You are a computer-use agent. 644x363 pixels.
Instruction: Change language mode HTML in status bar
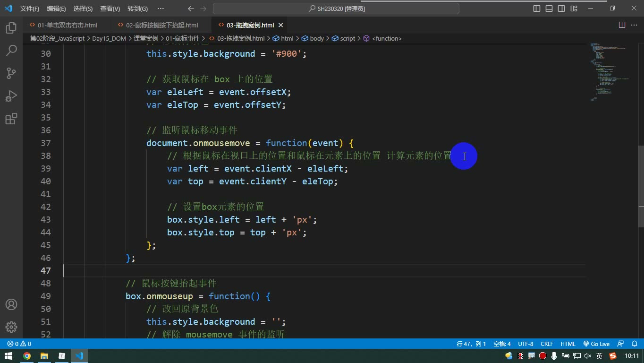tap(568, 344)
